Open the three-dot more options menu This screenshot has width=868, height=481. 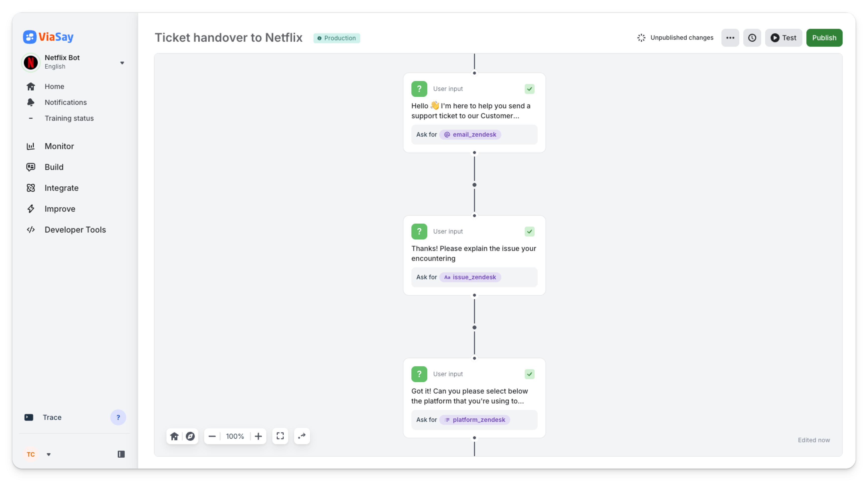tap(730, 38)
